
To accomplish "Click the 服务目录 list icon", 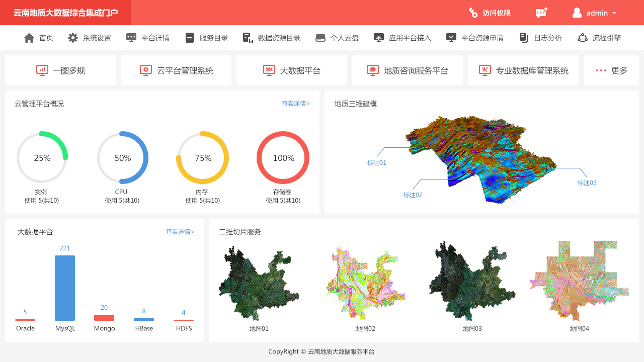I will [x=190, y=38].
